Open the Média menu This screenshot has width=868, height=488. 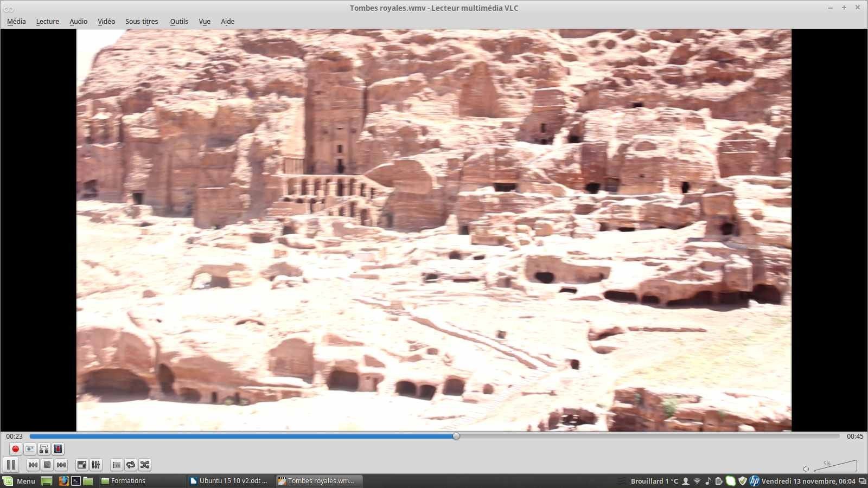(x=16, y=22)
